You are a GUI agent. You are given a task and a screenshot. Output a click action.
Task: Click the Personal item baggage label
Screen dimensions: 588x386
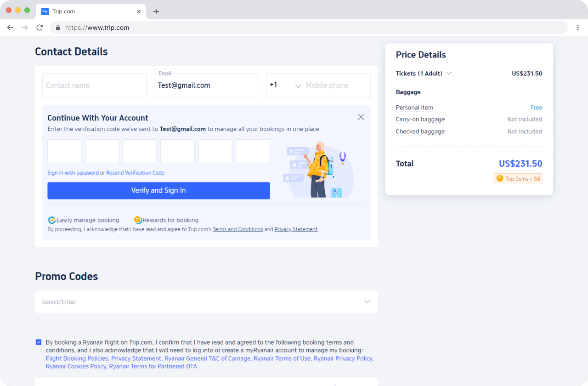(x=414, y=108)
